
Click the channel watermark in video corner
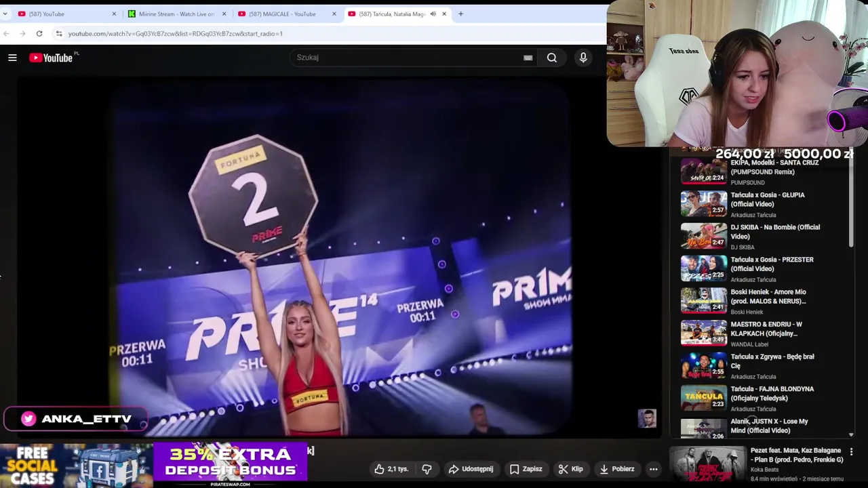pyautogui.click(x=647, y=418)
